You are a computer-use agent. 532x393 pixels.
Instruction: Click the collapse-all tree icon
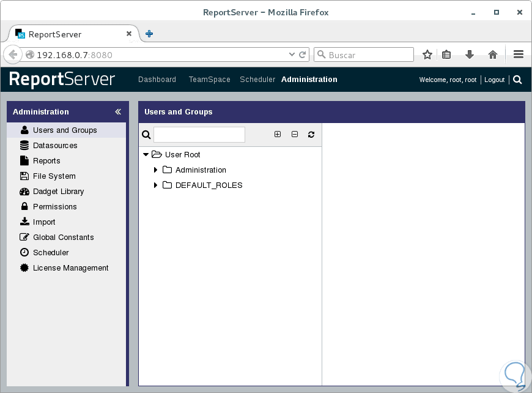point(295,134)
